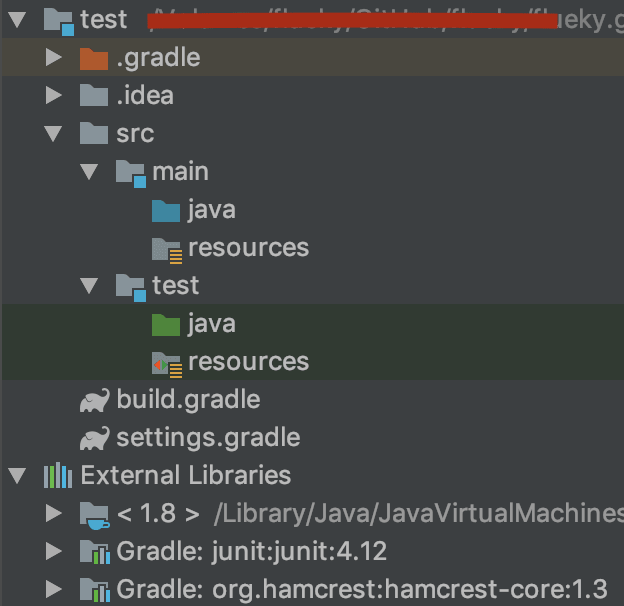Click the test module folder icon under src
624x606 pixels.
click(131, 287)
